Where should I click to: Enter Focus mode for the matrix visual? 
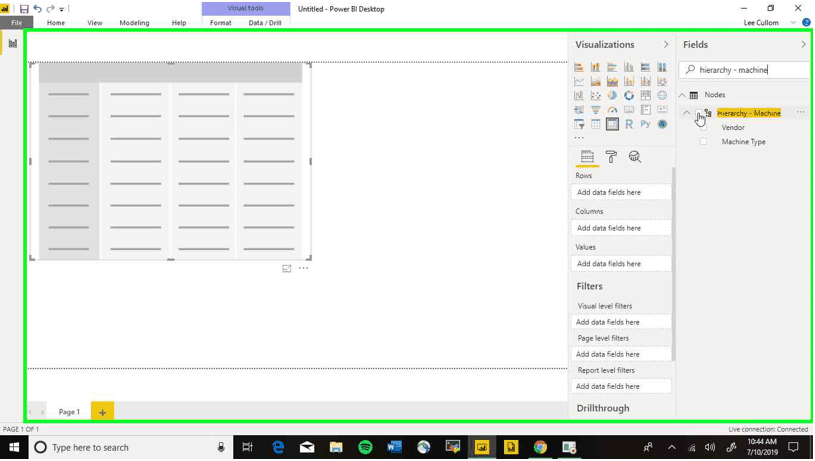click(286, 268)
